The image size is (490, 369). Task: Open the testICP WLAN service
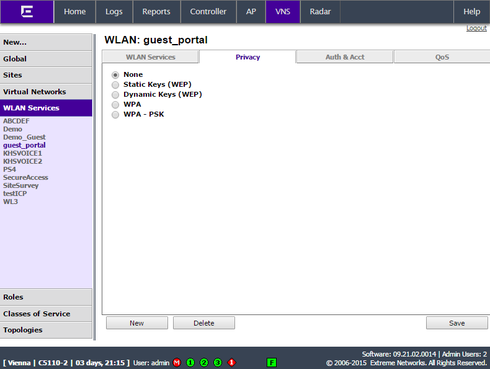tap(15, 193)
